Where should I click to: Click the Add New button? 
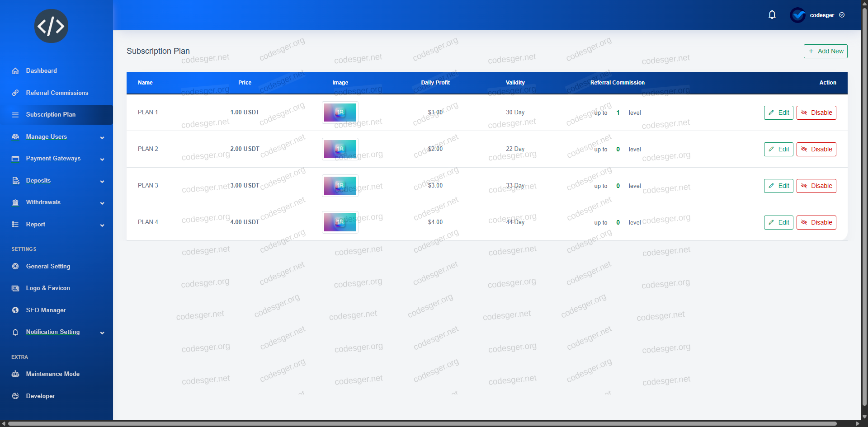click(x=825, y=51)
